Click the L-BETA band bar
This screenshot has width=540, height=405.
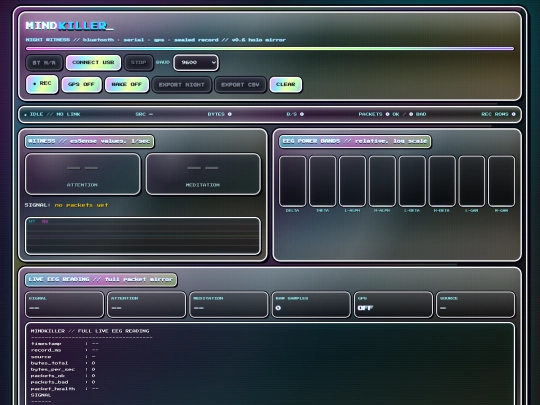click(412, 181)
